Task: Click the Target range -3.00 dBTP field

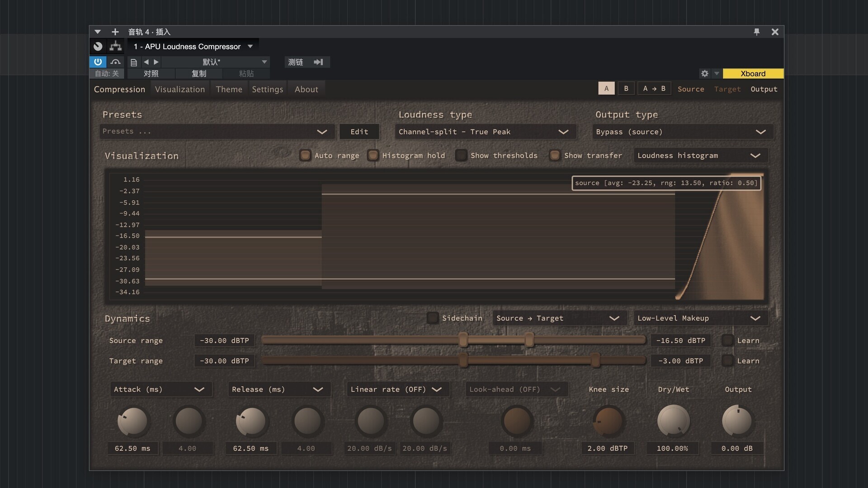Action: point(680,361)
